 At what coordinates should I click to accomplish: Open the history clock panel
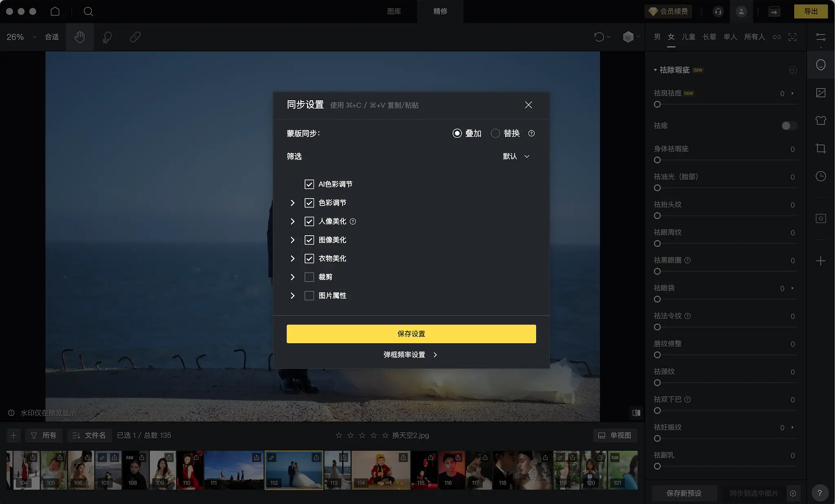point(821,176)
